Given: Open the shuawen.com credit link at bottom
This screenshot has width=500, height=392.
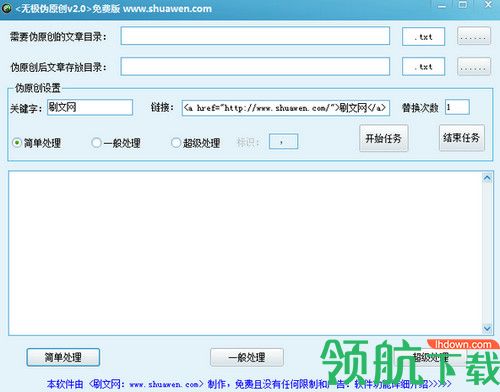Looking at the screenshot, I should 248,384.
